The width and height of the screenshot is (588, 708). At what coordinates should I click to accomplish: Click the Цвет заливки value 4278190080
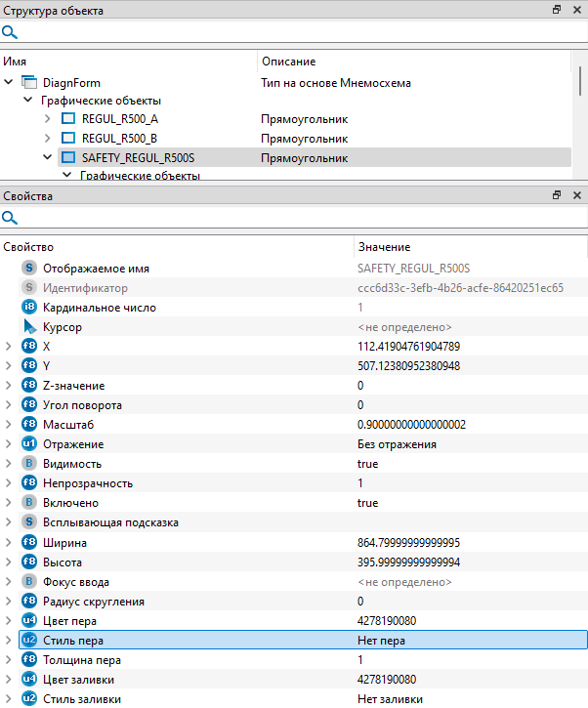coord(388,680)
